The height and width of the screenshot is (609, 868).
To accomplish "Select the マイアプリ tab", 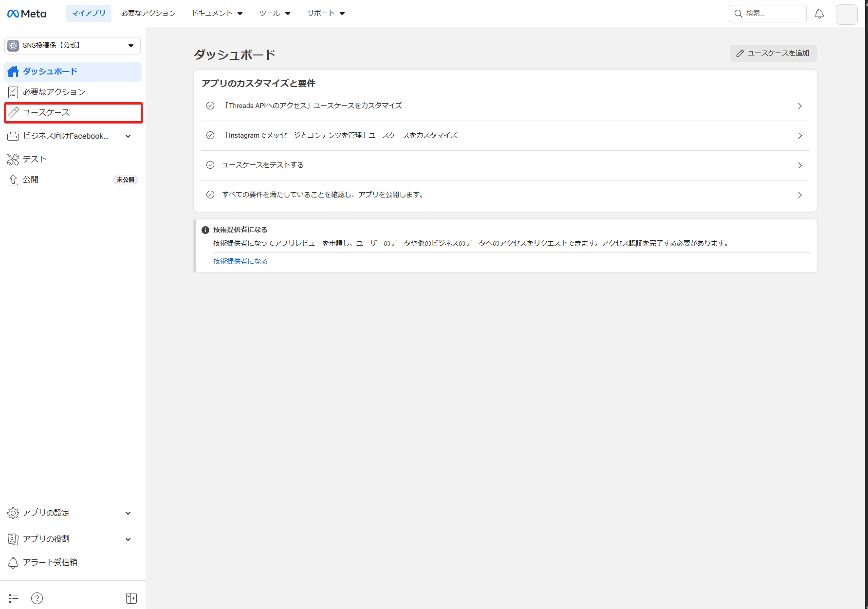I will [89, 14].
